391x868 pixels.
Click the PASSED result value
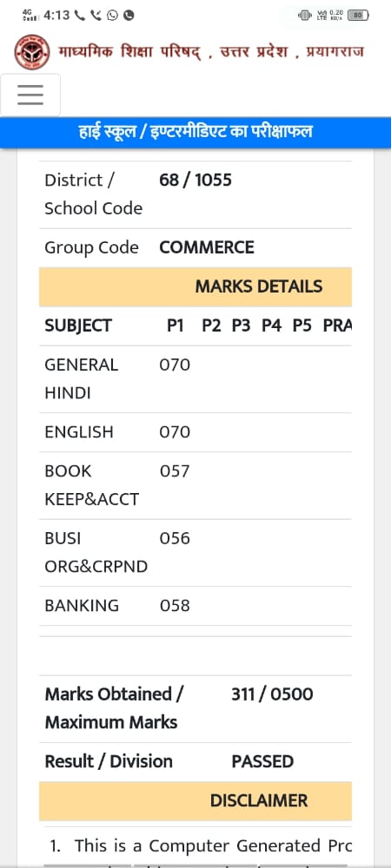(x=262, y=762)
